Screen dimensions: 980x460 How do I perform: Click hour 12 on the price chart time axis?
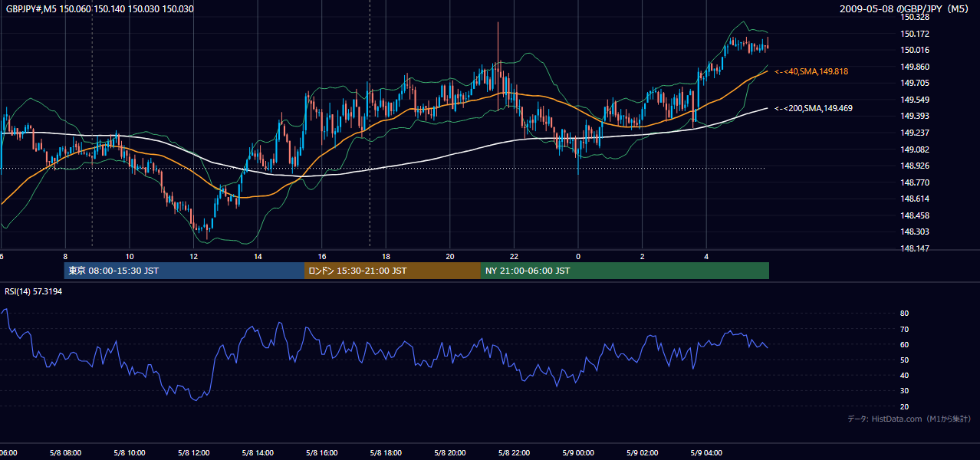click(x=194, y=257)
